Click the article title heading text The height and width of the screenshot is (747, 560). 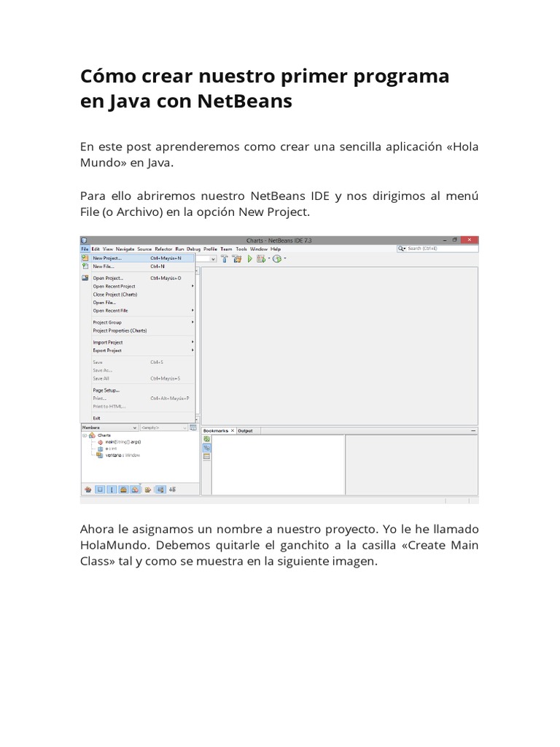click(x=265, y=88)
